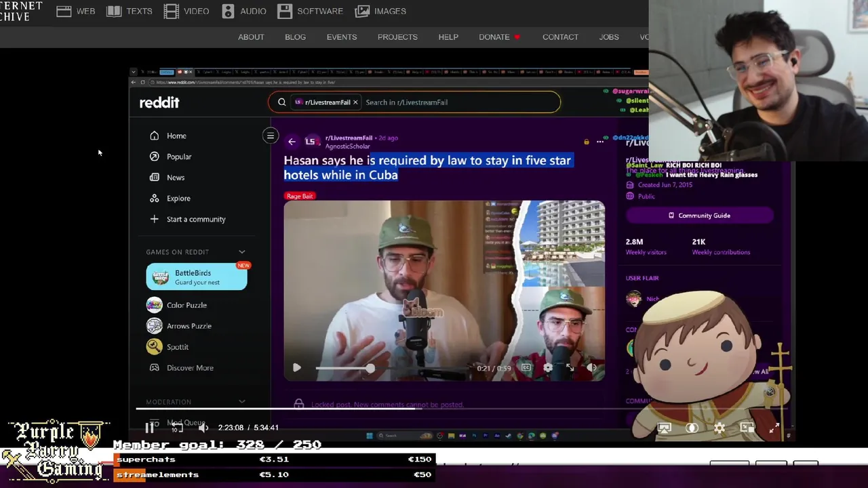This screenshot has height=488, width=868.
Task: Click the post title about Cuba hotels
Action: pos(427,167)
